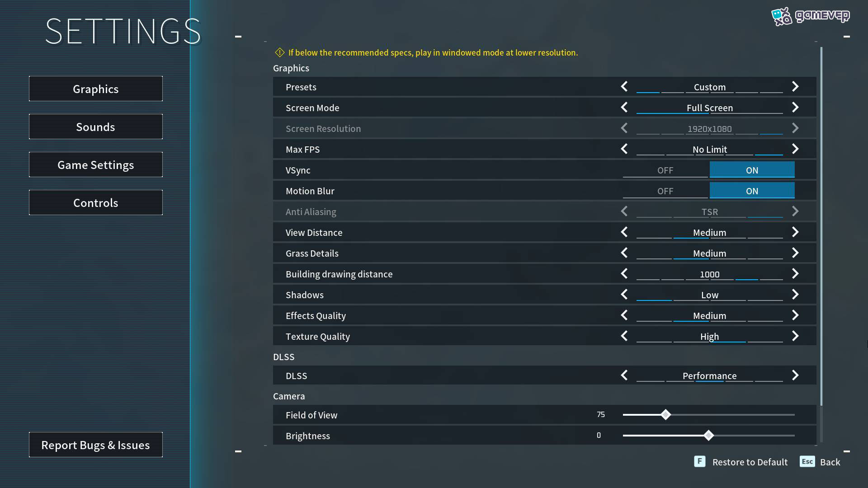Click the Field of View slider handle
Viewport: 868px width, 488px height.
pyautogui.click(x=665, y=414)
